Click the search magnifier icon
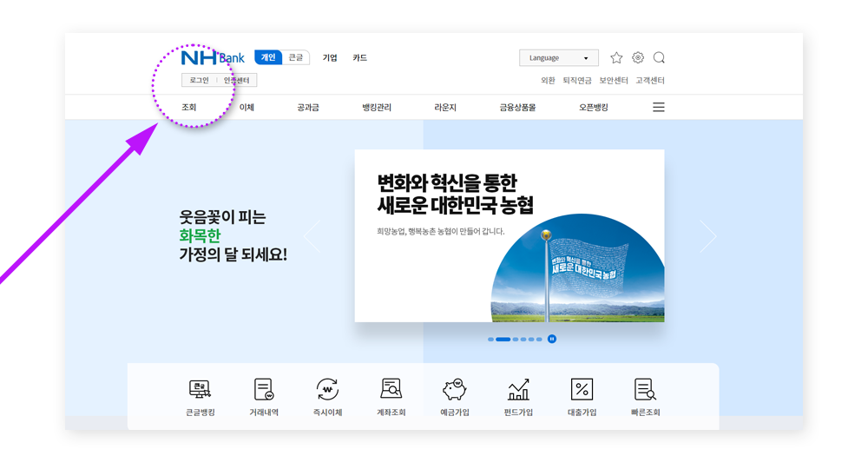This screenshot has width=868, height=469. (659, 57)
